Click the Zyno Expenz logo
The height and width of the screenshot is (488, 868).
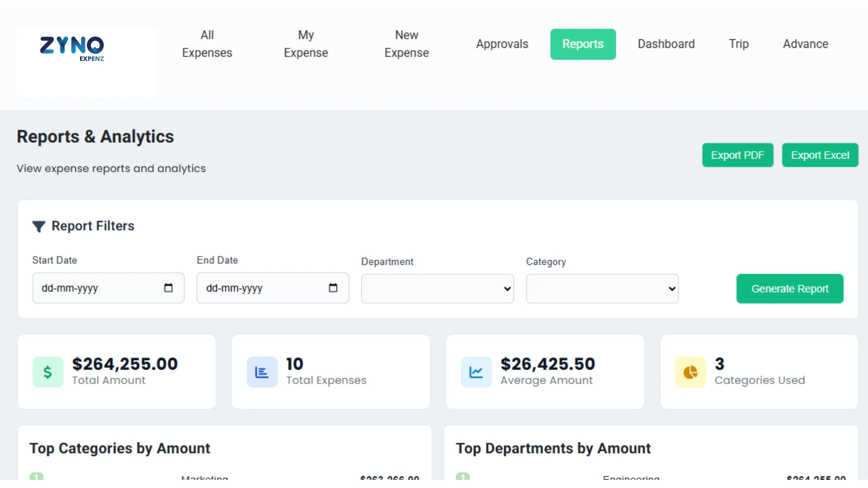point(72,48)
